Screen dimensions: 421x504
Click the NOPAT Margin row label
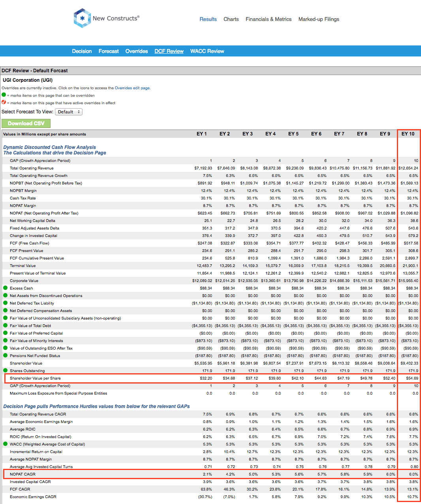click(x=23, y=205)
